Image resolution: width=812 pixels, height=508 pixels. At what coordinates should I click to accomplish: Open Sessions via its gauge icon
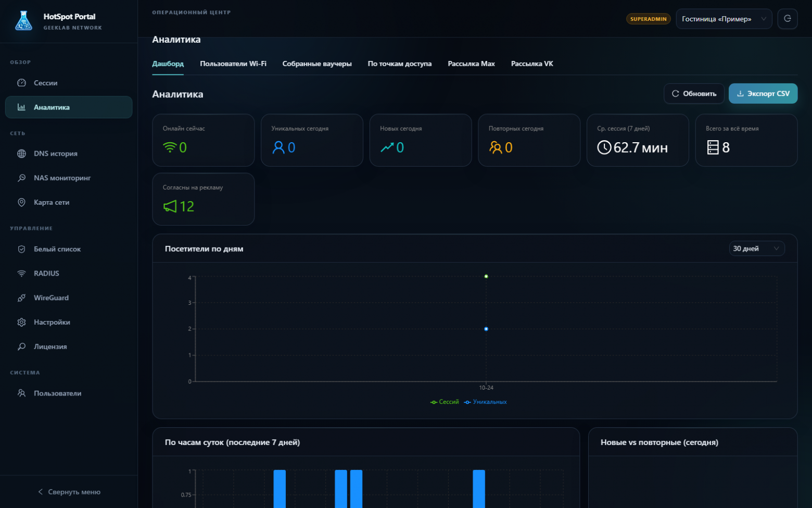[x=21, y=83]
